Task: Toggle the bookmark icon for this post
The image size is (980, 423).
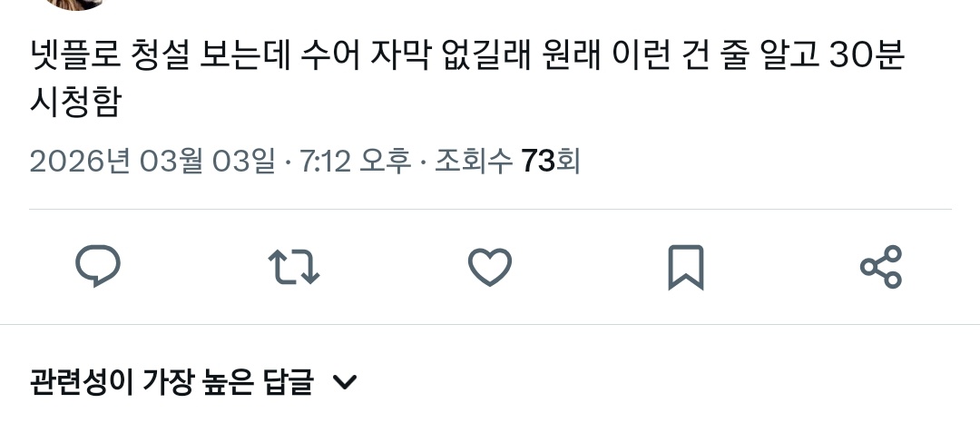Action: 686,268
